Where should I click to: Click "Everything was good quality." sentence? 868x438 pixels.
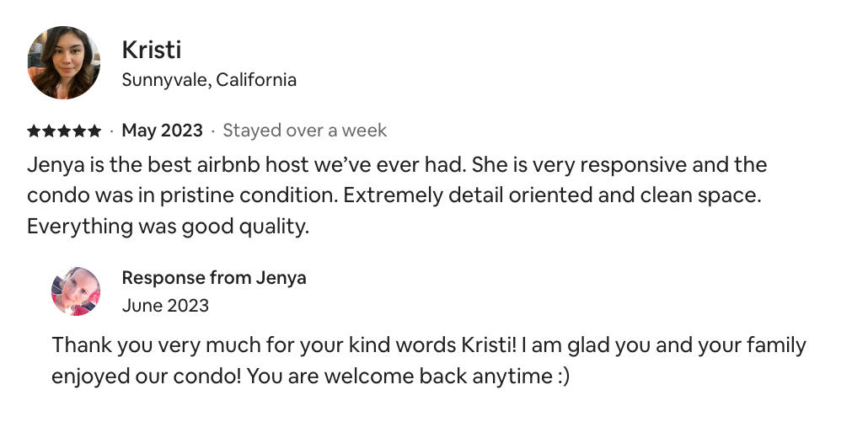(x=169, y=227)
